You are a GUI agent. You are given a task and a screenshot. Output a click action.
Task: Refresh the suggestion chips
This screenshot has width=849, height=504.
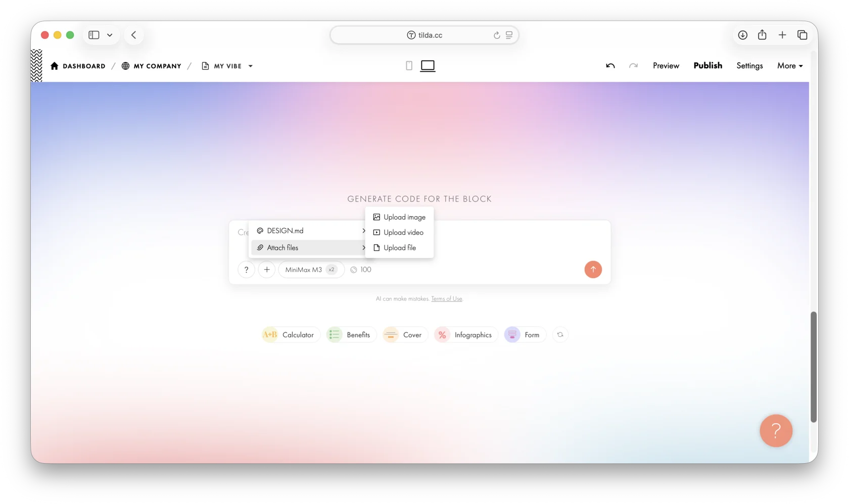click(560, 335)
